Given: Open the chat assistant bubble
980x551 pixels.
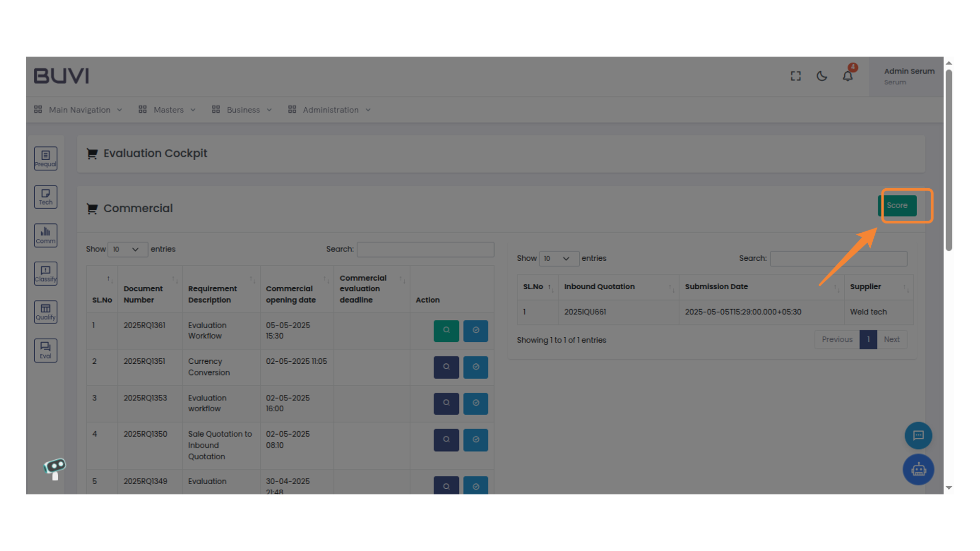Looking at the screenshot, I should (918, 435).
